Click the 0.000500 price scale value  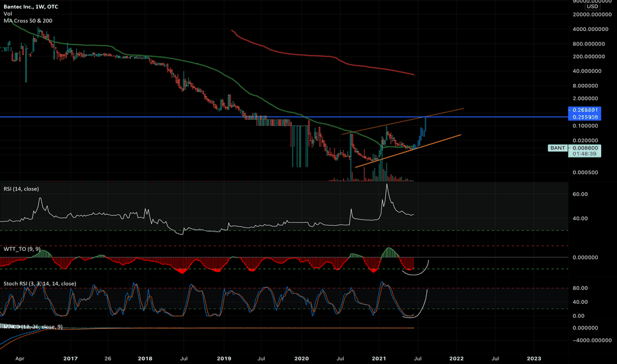[585, 172]
